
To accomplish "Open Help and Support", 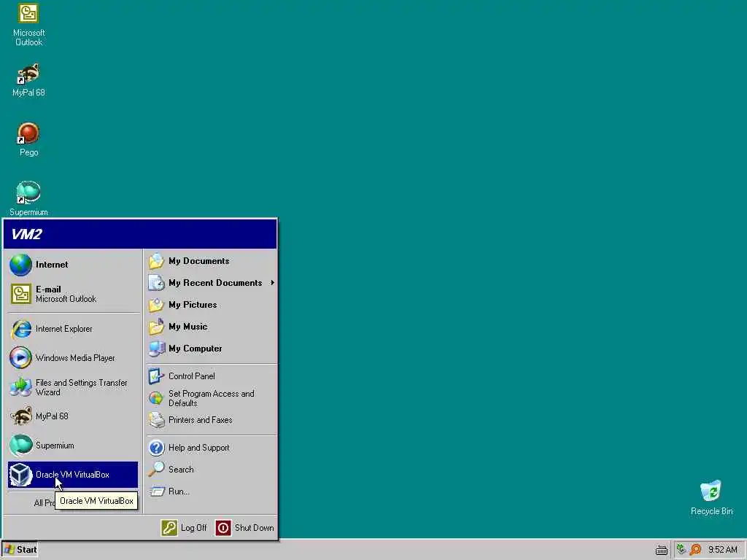I will (x=212, y=448).
